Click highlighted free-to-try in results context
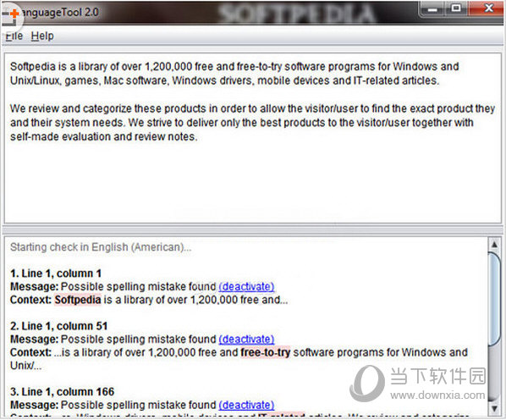The width and height of the screenshot is (506, 420). 265,352
